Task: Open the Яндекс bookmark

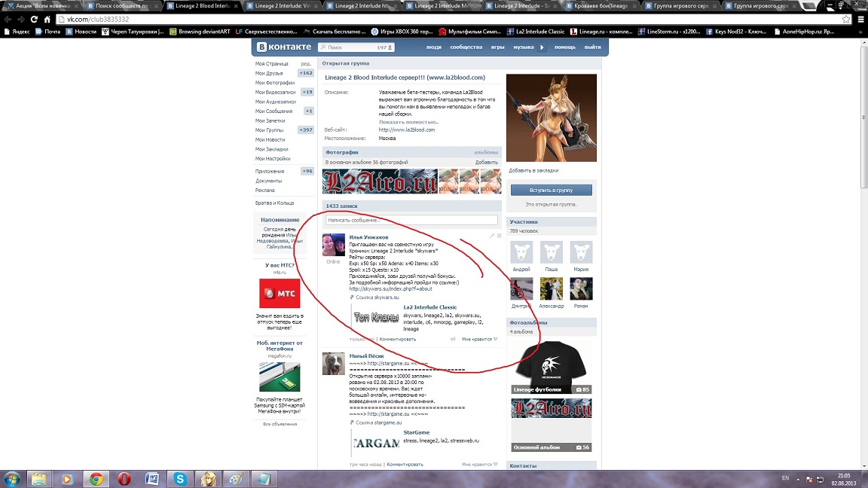Action: click(x=17, y=32)
